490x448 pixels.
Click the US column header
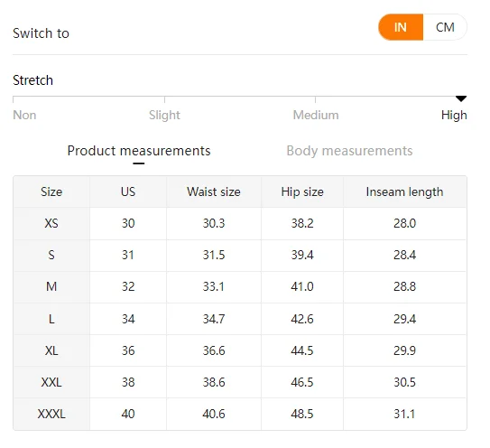128,191
